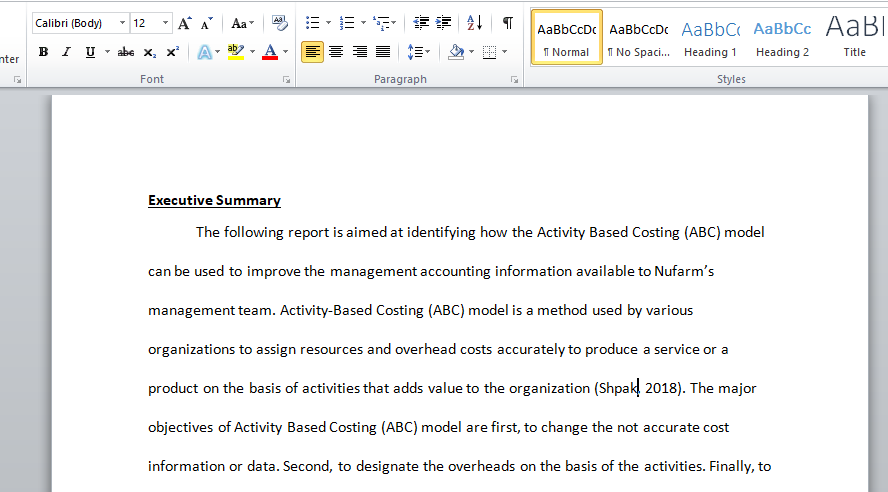888x492 pixels.
Task: Open the Font Color dropdown arrow
Action: (x=285, y=52)
